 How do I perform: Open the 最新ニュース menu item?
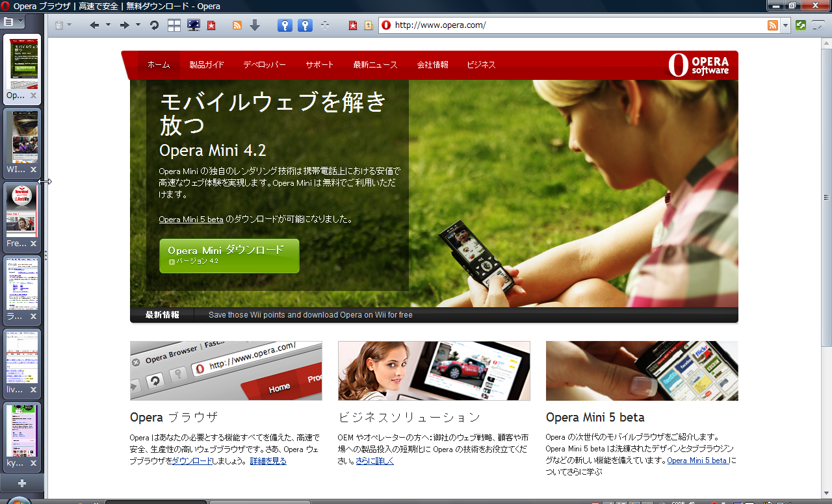(376, 65)
